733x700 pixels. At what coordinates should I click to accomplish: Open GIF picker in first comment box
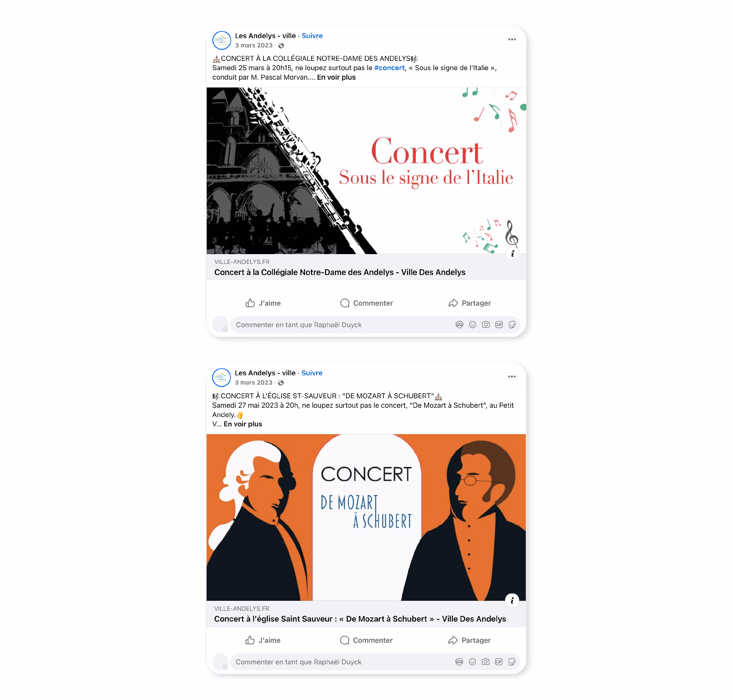pyautogui.click(x=499, y=325)
